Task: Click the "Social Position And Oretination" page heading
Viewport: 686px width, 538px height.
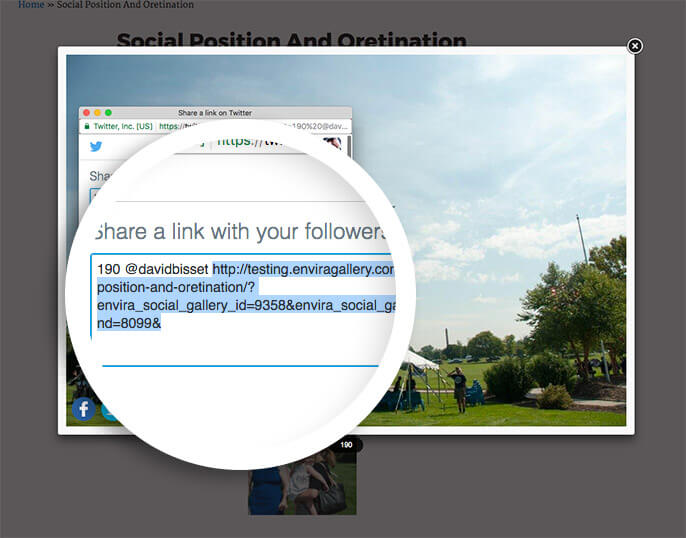Action: click(292, 42)
